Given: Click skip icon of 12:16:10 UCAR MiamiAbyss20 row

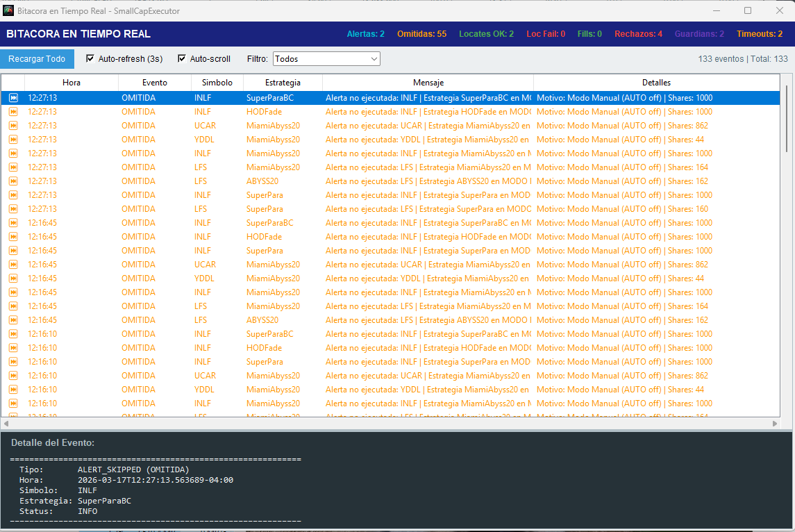Looking at the screenshot, I should click(13, 376).
